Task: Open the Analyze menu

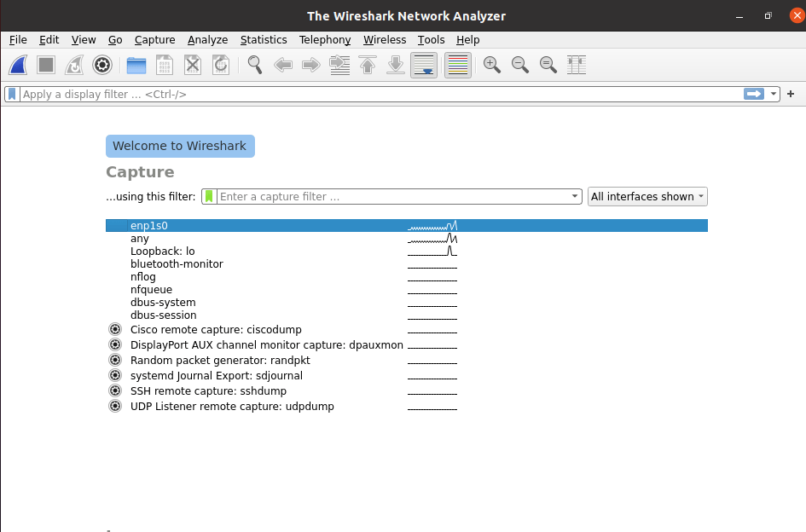Action: pyautogui.click(x=207, y=39)
